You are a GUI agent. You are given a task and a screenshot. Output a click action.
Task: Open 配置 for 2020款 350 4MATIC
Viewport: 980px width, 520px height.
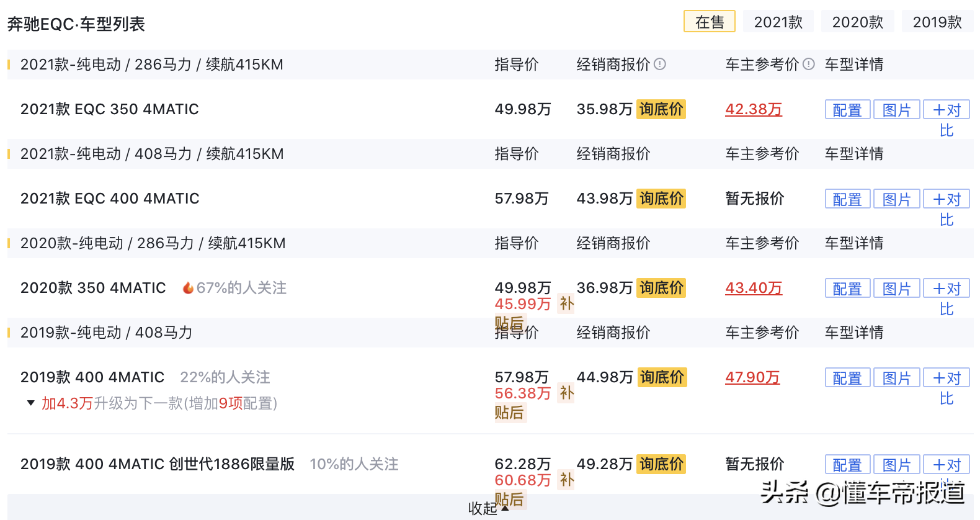click(x=847, y=289)
